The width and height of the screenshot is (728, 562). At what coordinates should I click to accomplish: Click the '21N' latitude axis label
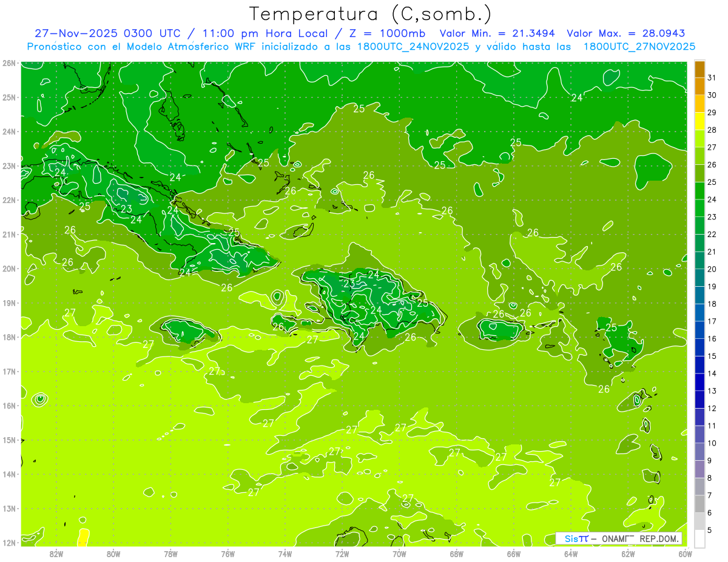pyautogui.click(x=9, y=234)
